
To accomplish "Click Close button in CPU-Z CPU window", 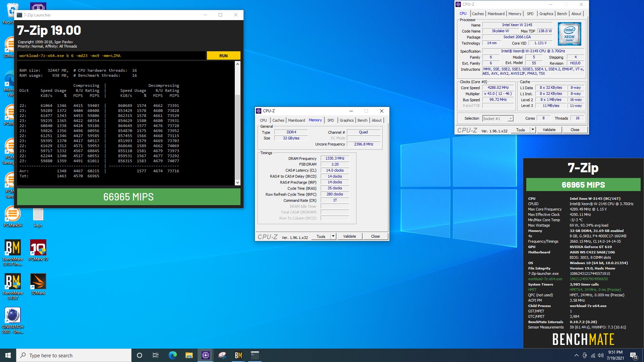I will pyautogui.click(x=575, y=130).
